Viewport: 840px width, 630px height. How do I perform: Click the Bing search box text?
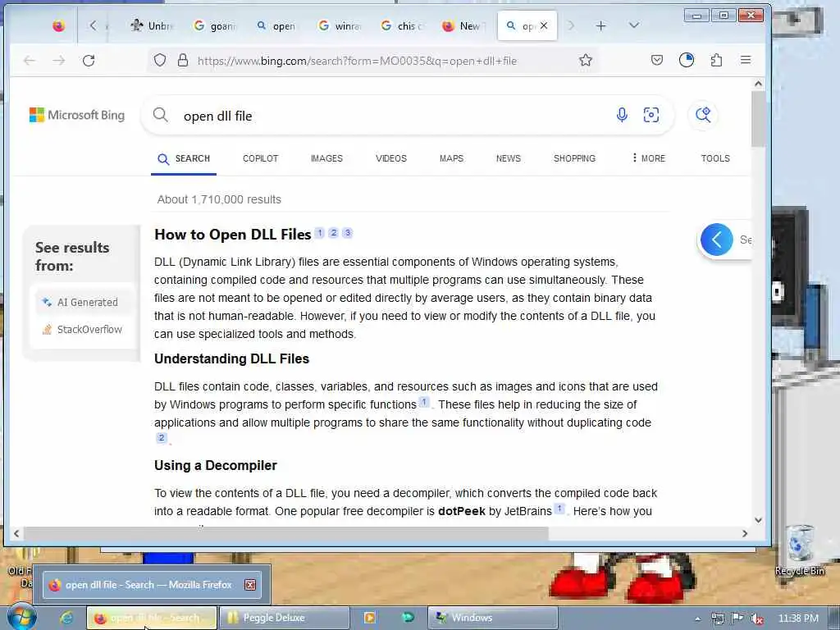pyautogui.click(x=217, y=116)
